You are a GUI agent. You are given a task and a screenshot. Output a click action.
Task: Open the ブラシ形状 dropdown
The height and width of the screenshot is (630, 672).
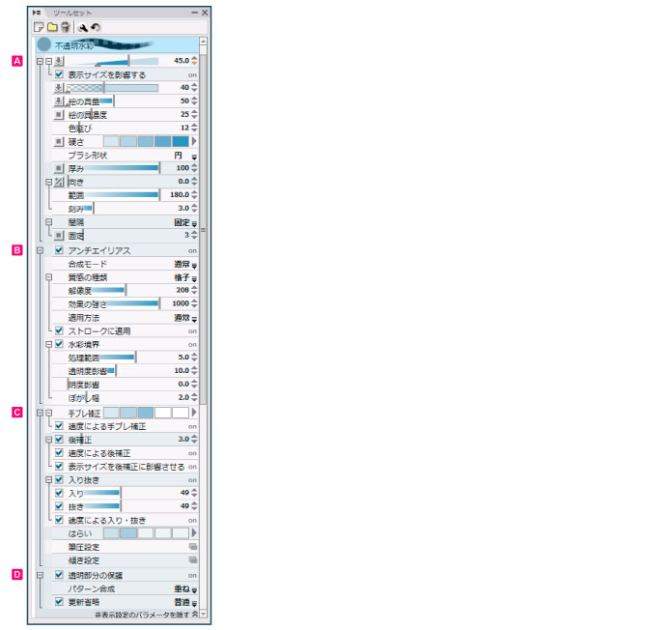pos(194,157)
